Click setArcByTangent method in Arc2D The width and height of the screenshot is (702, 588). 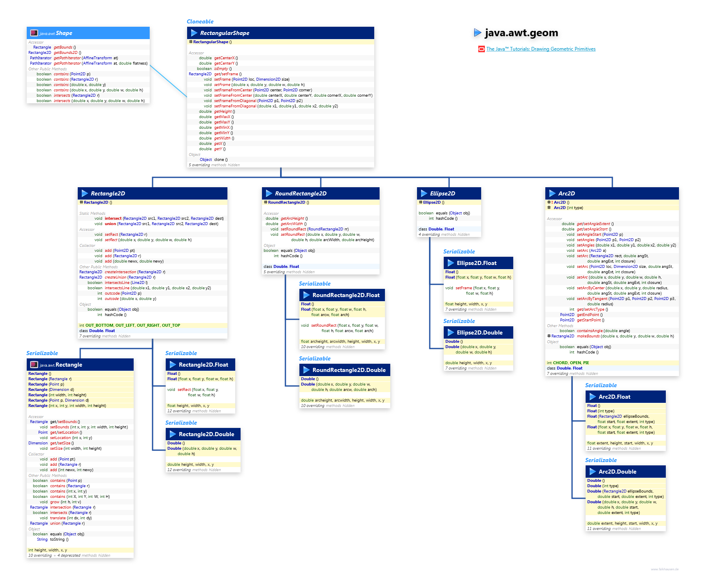pyautogui.click(x=592, y=299)
